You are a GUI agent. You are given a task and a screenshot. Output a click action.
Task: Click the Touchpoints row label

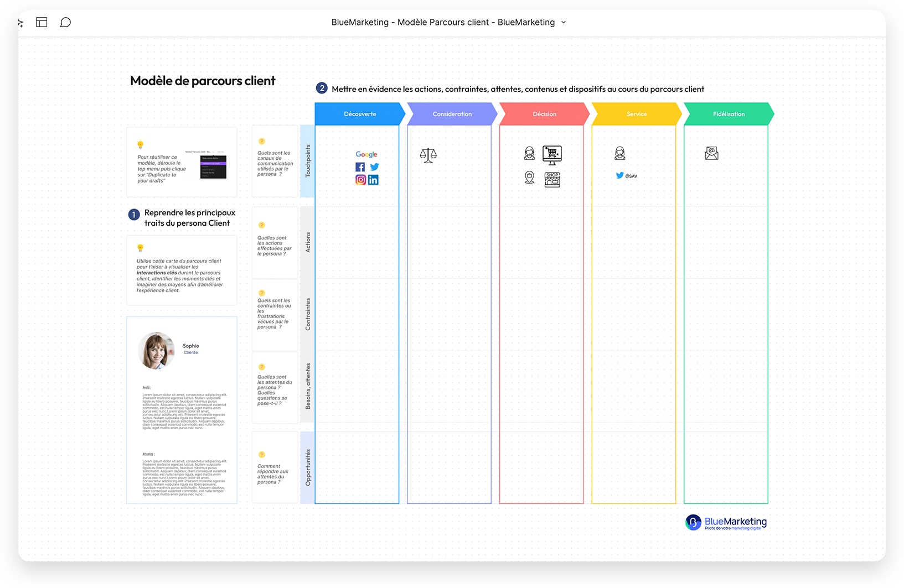(x=308, y=161)
